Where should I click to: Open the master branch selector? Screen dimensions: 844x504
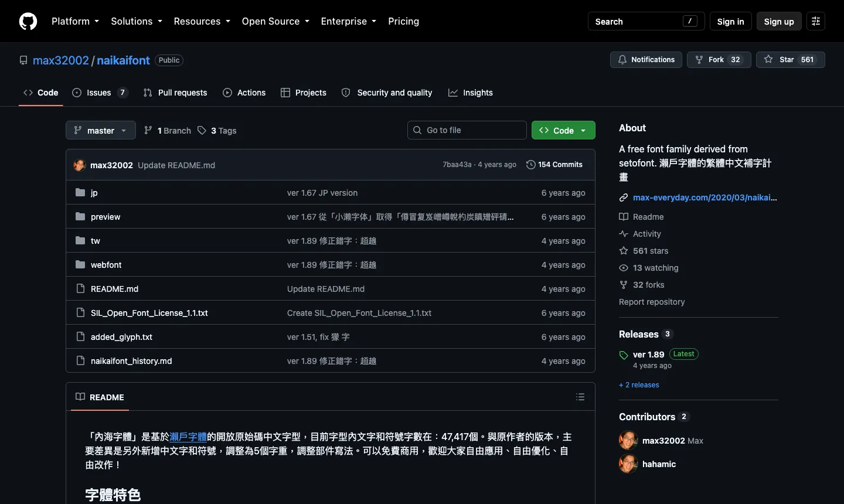(x=101, y=130)
